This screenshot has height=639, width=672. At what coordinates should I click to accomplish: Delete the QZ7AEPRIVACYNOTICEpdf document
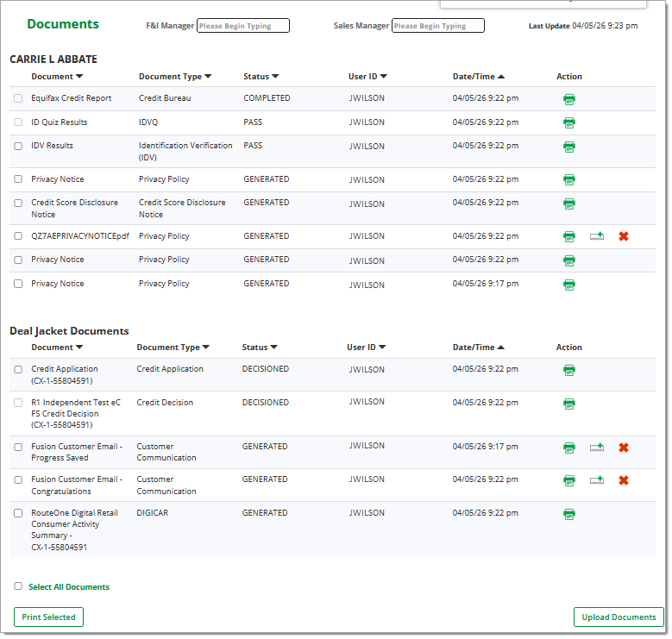[x=623, y=236]
